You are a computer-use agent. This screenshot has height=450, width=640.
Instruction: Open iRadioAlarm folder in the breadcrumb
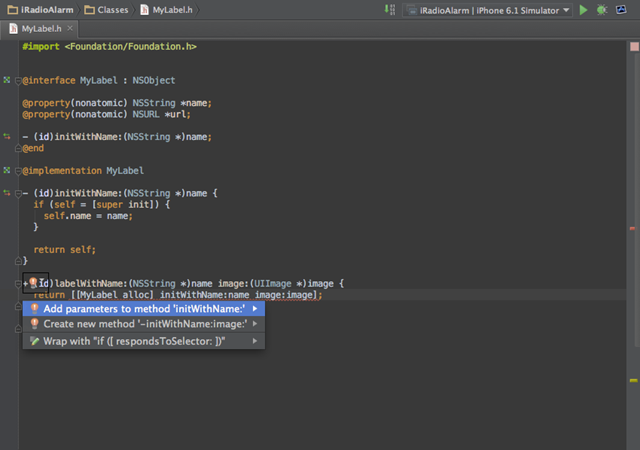point(40,10)
